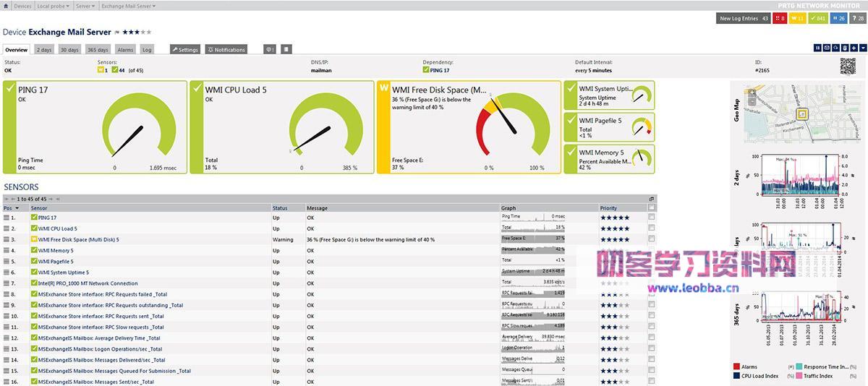868x386 pixels.
Task: Expand the Server breadcrumb dropdown
Action: pos(94,6)
